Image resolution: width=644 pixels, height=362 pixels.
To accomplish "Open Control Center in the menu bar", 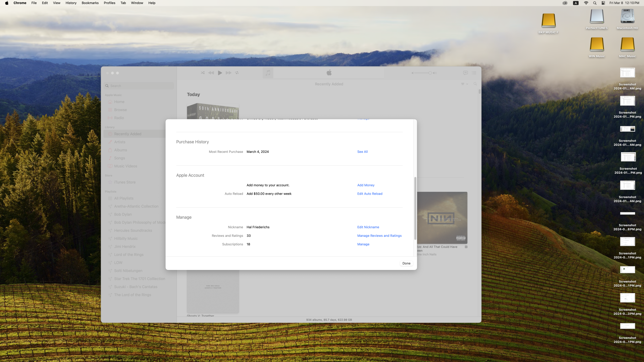I will tap(603, 3).
